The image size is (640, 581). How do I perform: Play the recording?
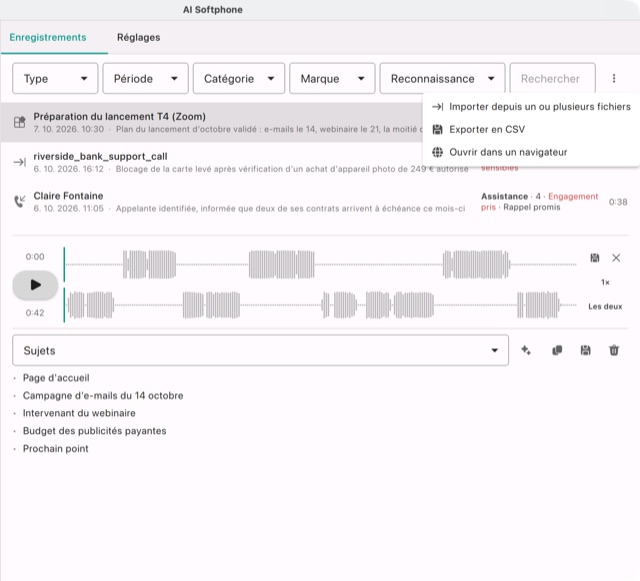click(x=36, y=285)
